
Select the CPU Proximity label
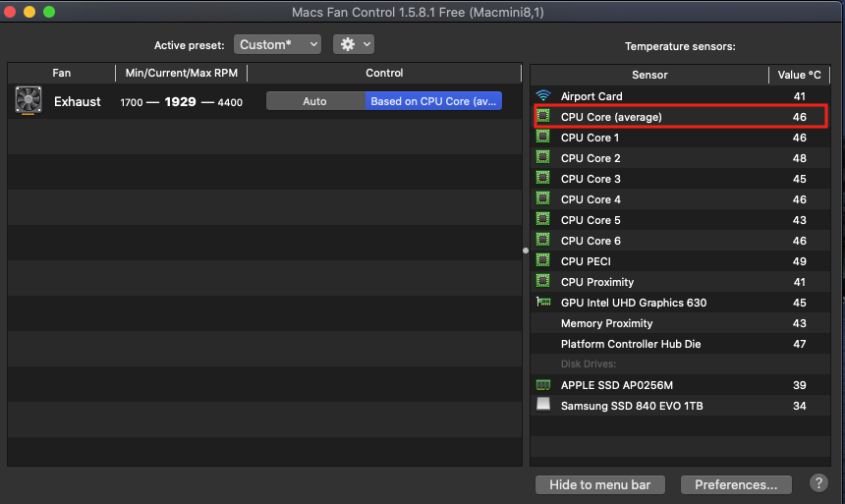click(597, 282)
